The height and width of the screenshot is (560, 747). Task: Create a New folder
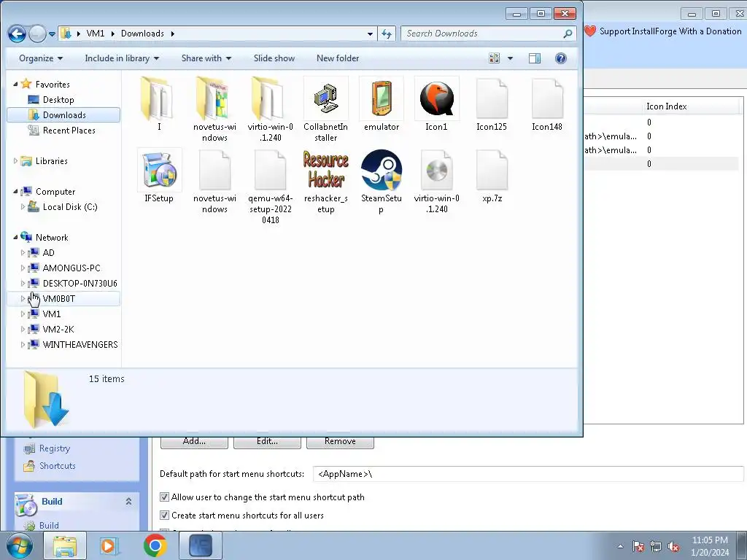[338, 58]
